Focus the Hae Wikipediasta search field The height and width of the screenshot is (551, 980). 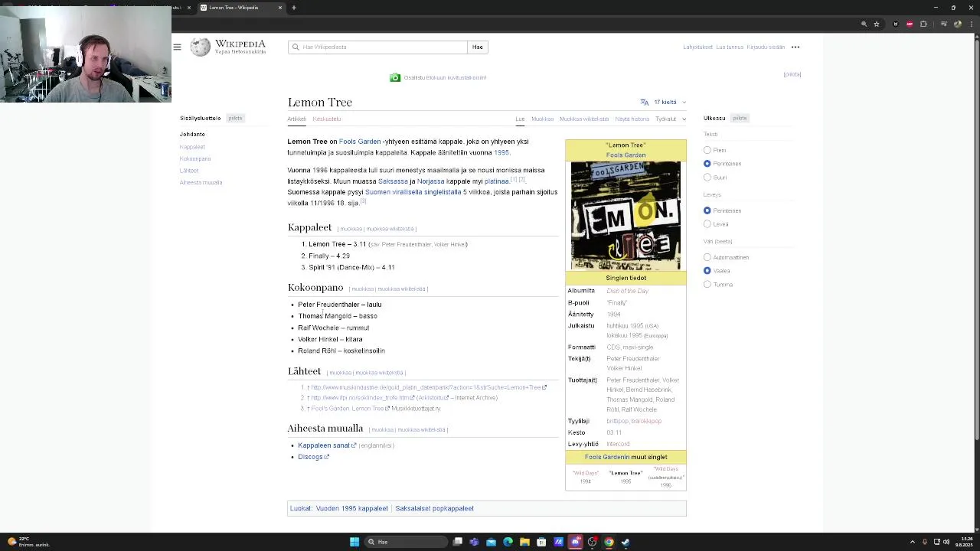pyautogui.click(x=377, y=47)
